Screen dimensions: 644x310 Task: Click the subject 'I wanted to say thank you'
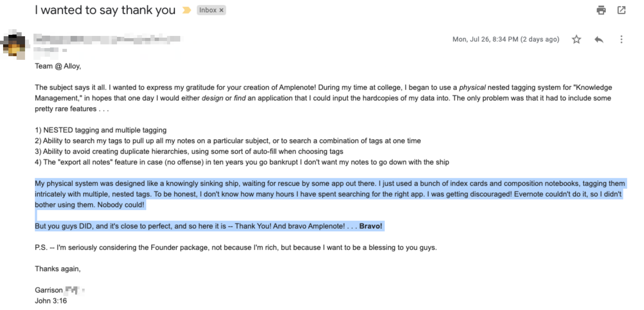pyautogui.click(x=105, y=10)
